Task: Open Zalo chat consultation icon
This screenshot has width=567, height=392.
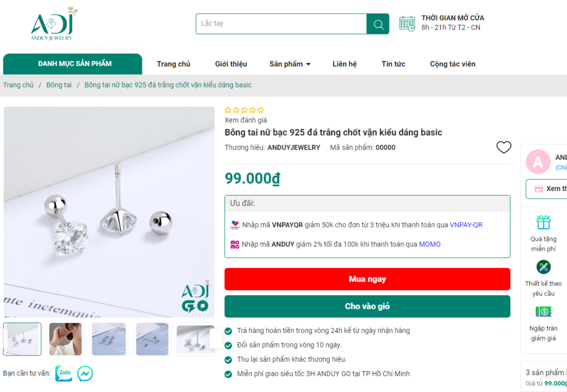Action: [x=64, y=373]
